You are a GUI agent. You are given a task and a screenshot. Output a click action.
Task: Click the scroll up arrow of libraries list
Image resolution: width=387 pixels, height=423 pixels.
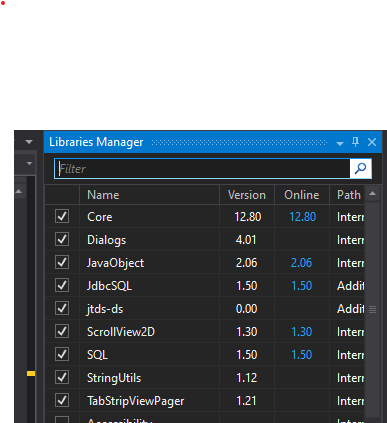pos(373,193)
